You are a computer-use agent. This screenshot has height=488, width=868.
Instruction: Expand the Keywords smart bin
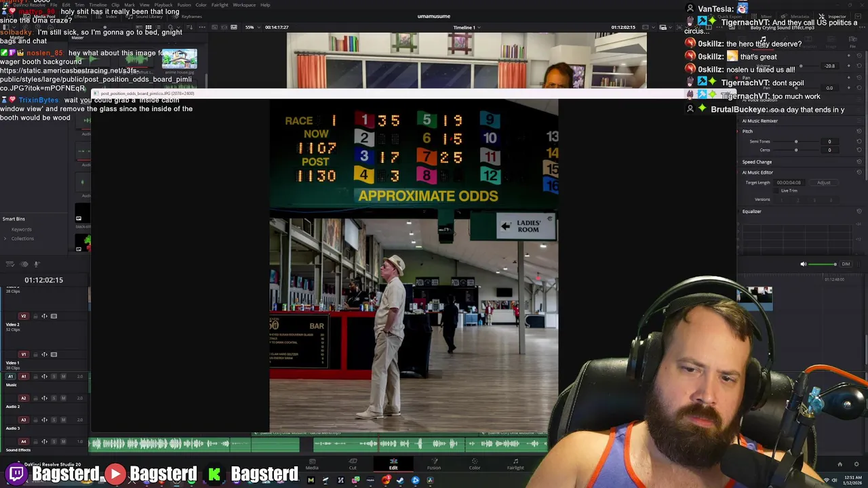pos(21,229)
